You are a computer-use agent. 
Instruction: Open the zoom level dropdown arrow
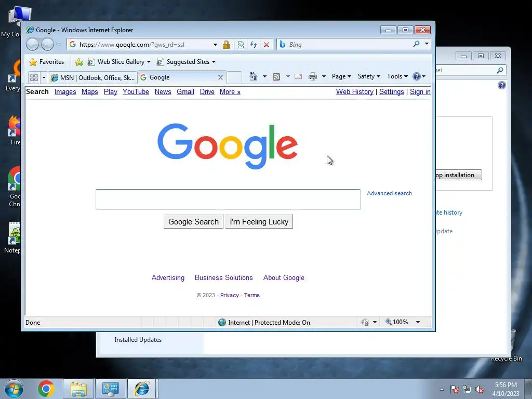(x=418, y=322)
